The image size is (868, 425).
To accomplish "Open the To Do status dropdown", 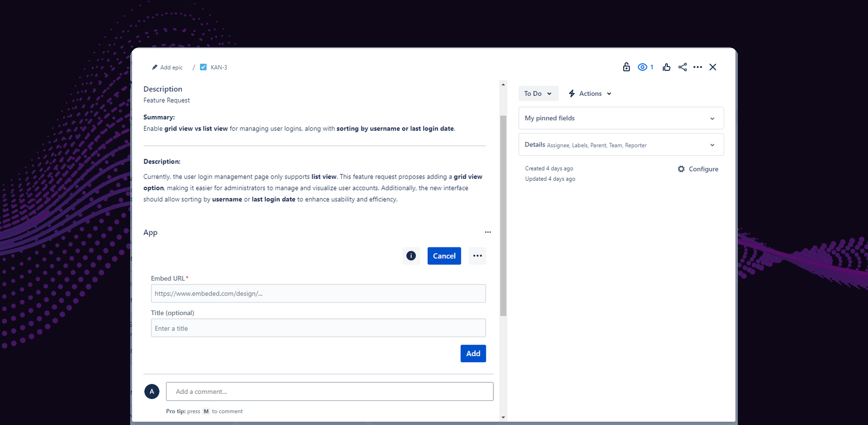I will click(x=538, y=93).
